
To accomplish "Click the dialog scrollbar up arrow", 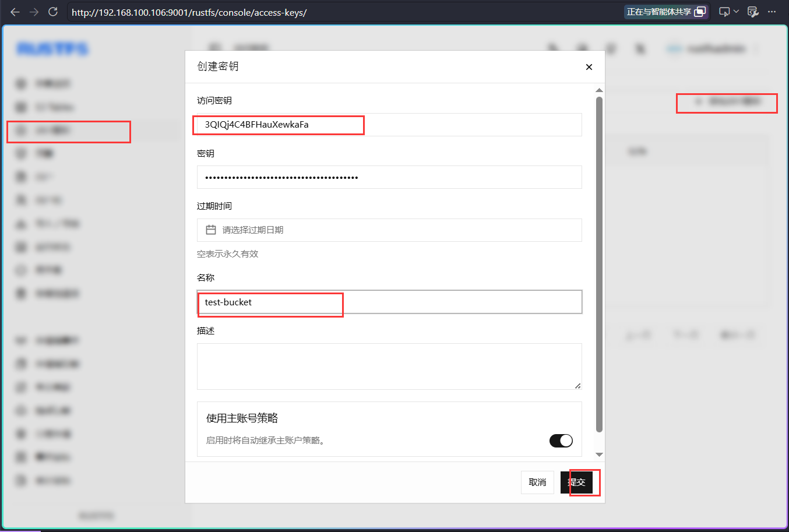I will click(x=599, y=90).
